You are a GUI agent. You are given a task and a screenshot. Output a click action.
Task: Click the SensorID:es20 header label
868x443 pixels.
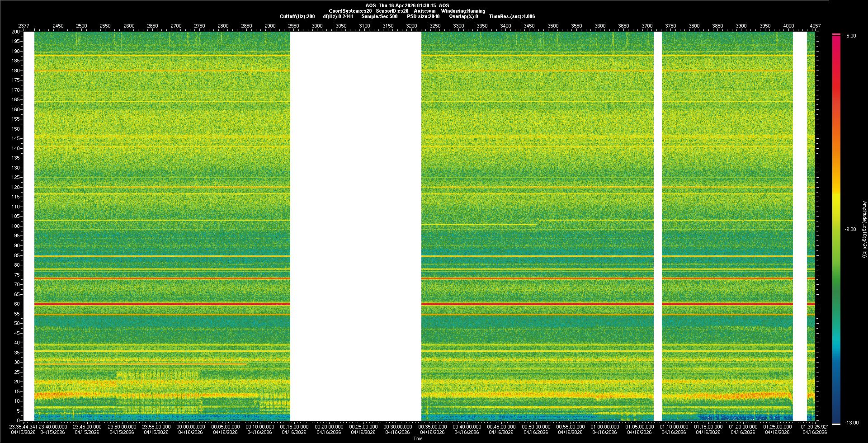(x=392, y=11)
